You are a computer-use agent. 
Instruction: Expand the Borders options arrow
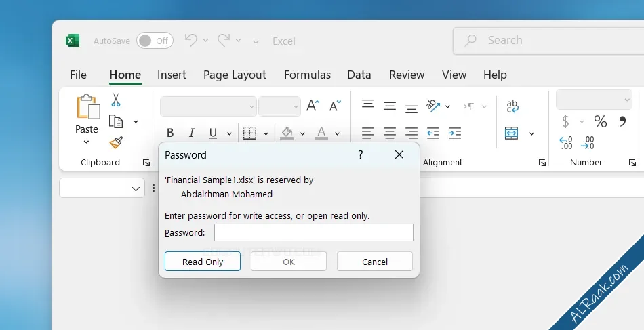click(x=266, y=133)
